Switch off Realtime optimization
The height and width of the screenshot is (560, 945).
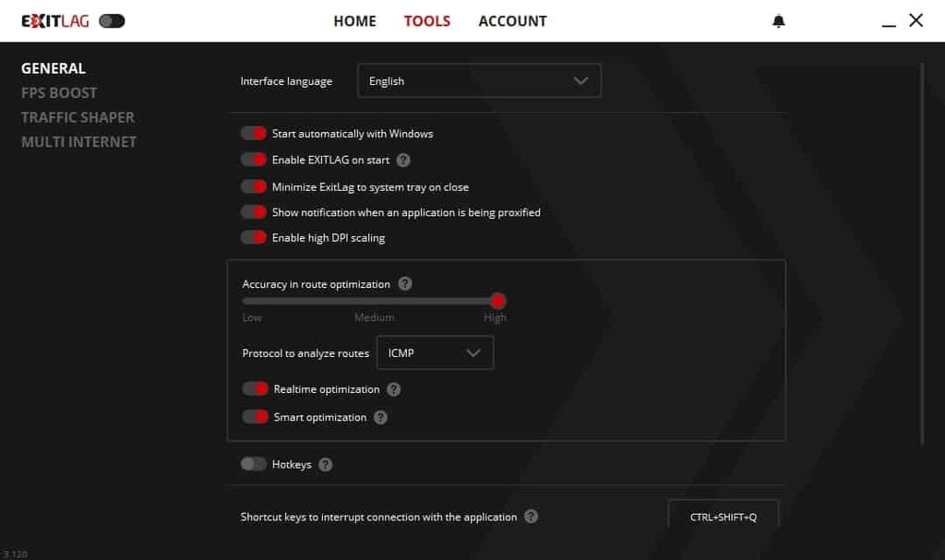tap(255, 388)
